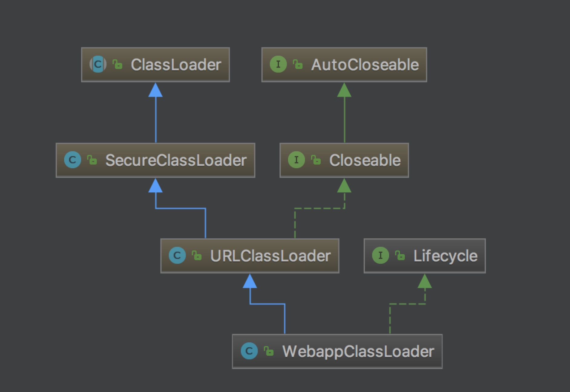The image size is (570, 392).
Task: Click the interface icon beside AutoCloseable
Action: click(x=278, y=64)
